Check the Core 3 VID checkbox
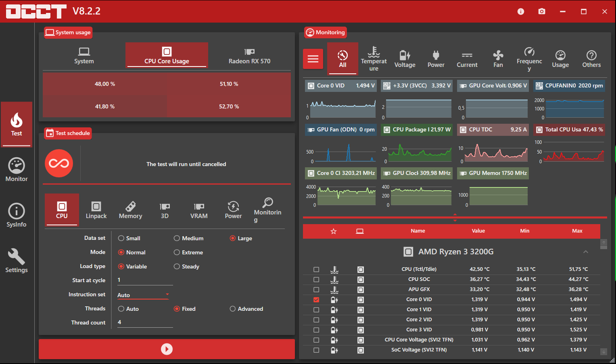 (x=316, y=330)
